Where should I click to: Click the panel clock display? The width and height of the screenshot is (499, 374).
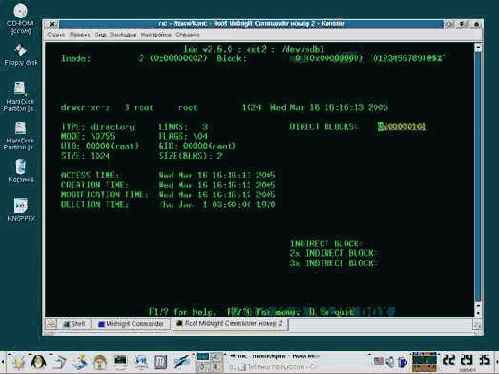(466, 361)
